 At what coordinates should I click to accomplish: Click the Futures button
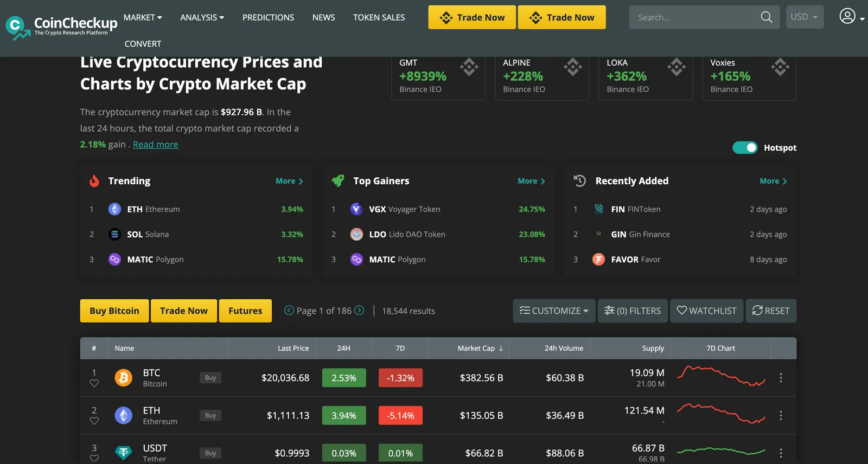tap(245, 311)
